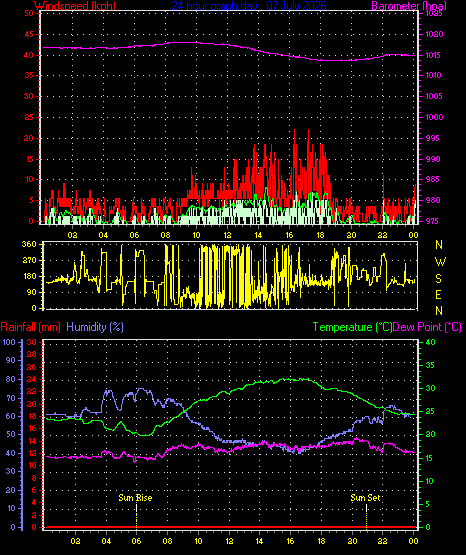466x555 pixels.
Task: Click the N compass letter at top
Action: pyautogui.click(x=439, y=245)
